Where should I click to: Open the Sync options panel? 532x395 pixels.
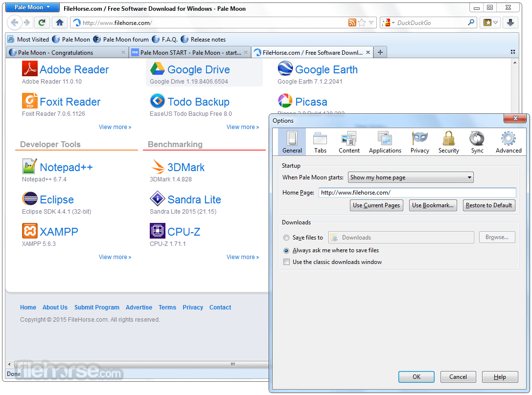point(477,142)
